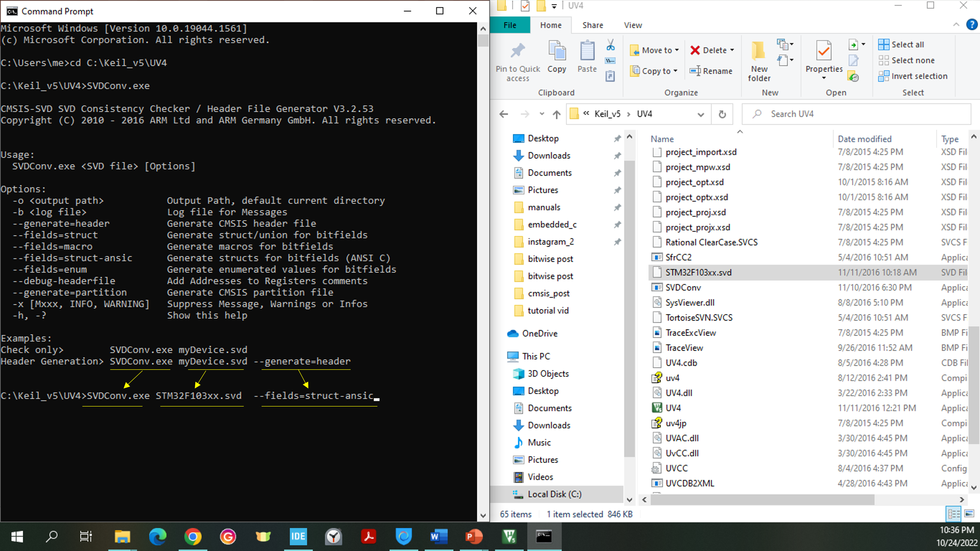
Task: Switch to large icons view button
Action: pyautogui.click(x=969, y=514)
